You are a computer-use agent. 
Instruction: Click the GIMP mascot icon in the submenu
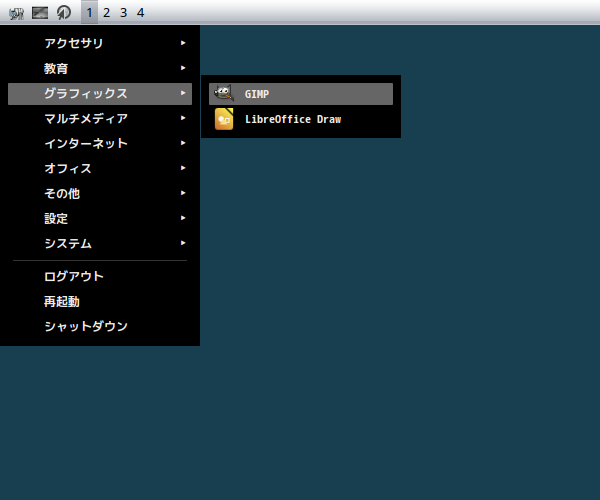[x=224, y=94]
